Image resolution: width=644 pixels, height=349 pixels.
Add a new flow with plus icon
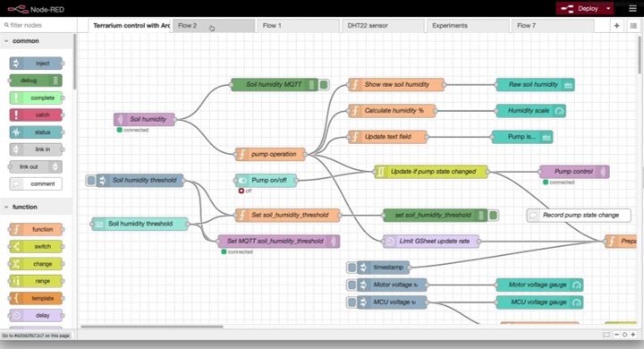pyautogui.click(x=616, y=25)
